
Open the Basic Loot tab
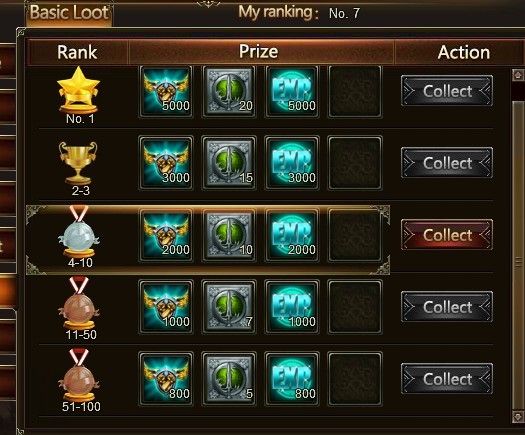point(69,13)
